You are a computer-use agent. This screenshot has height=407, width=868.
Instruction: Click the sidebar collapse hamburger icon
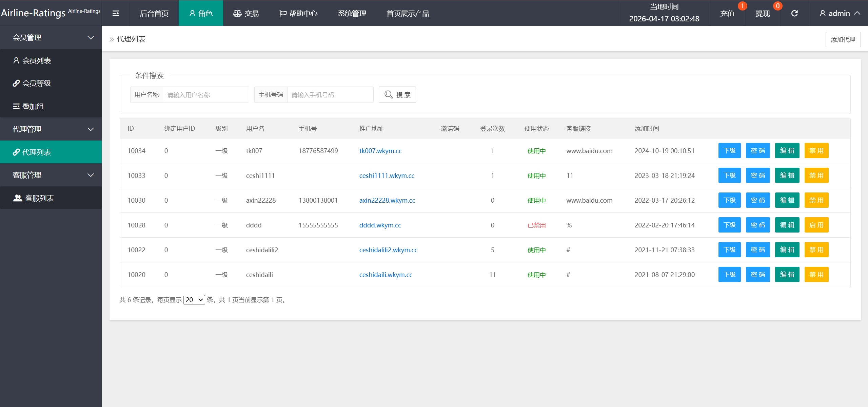[x=116, y=13]
